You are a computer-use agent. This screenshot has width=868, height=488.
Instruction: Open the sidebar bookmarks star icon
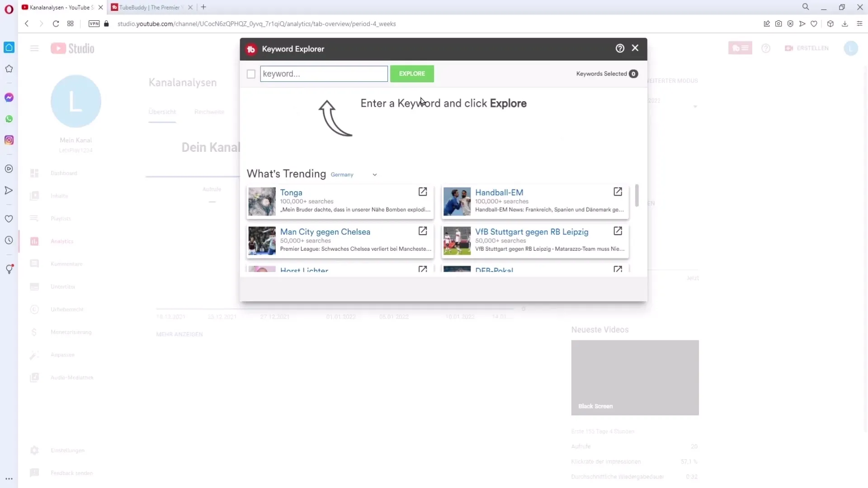click(x=9, y=69)
